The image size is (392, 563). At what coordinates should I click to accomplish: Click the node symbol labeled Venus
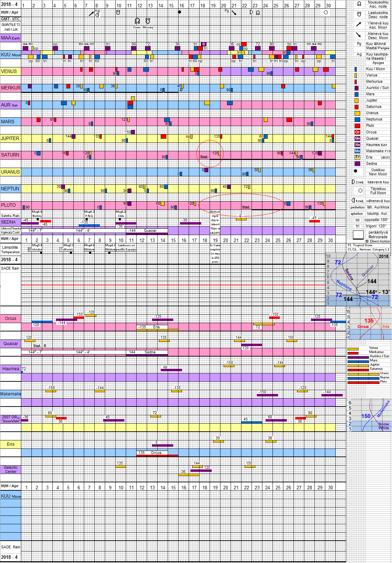[x=137, y=21]
